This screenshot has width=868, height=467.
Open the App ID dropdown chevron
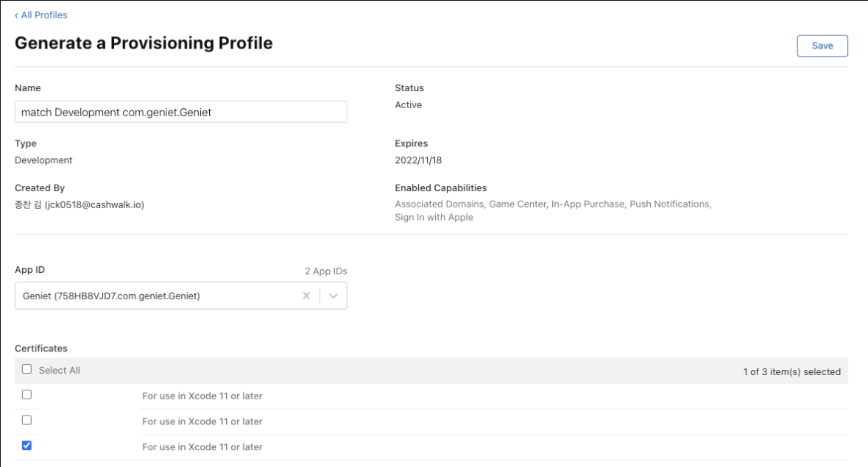[x=334, y=296]
